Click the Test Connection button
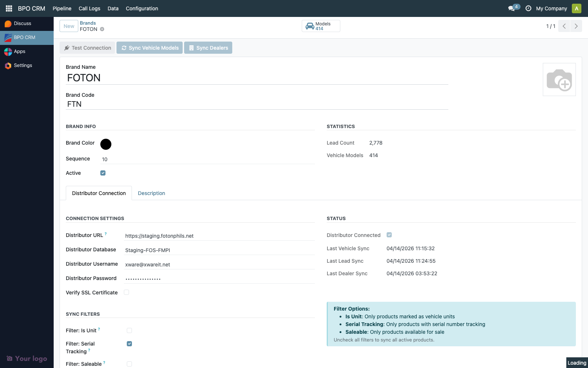Image resolution: width=588 pixels, height=368 pixels. pos(87,48)
